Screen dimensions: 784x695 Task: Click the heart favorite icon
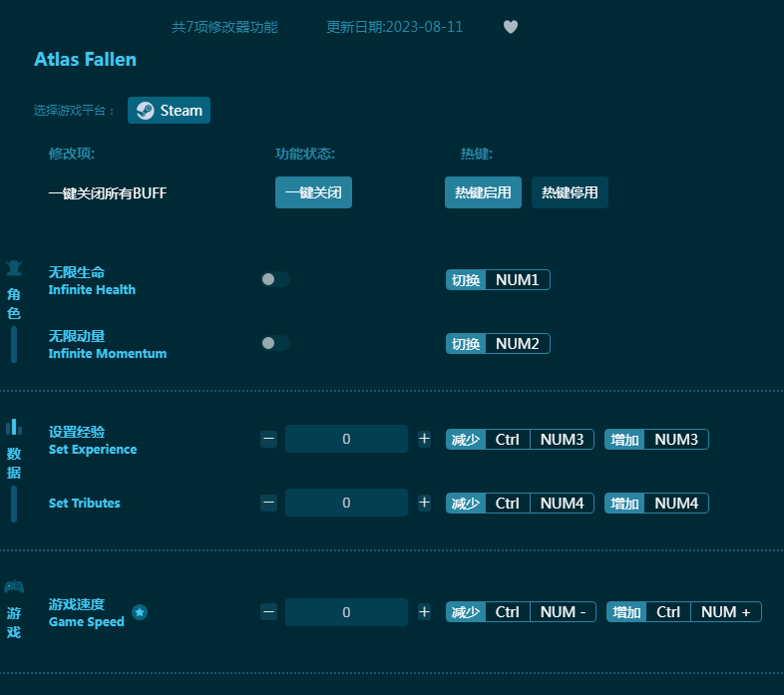510,27
